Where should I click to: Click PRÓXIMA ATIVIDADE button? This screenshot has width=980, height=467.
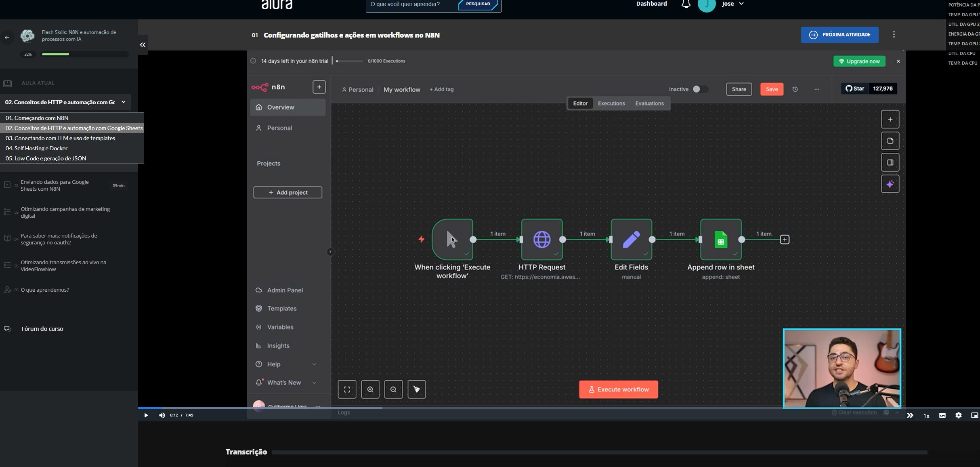pyautogui.click(x=839, y=35)
